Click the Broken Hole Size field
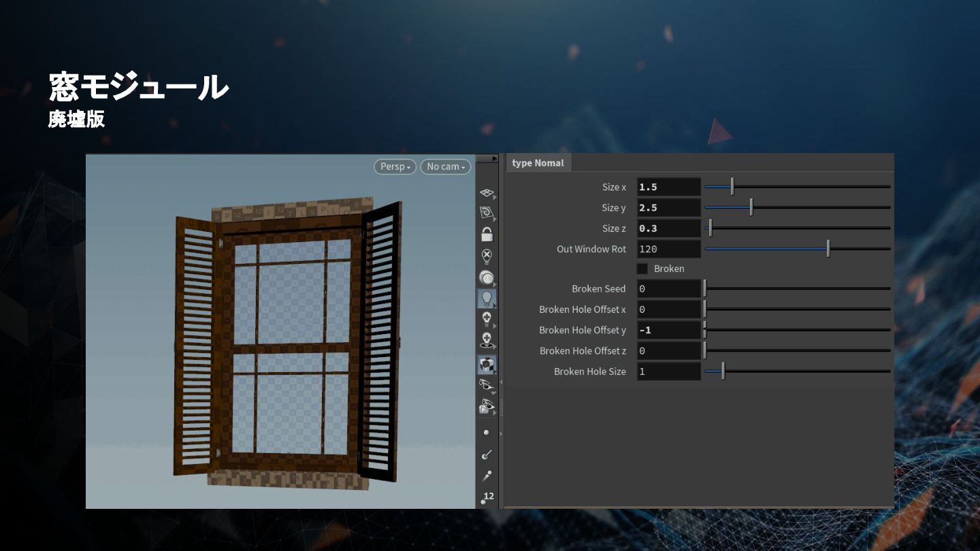This screenshot has height=551, width=980. click(668, 371)
